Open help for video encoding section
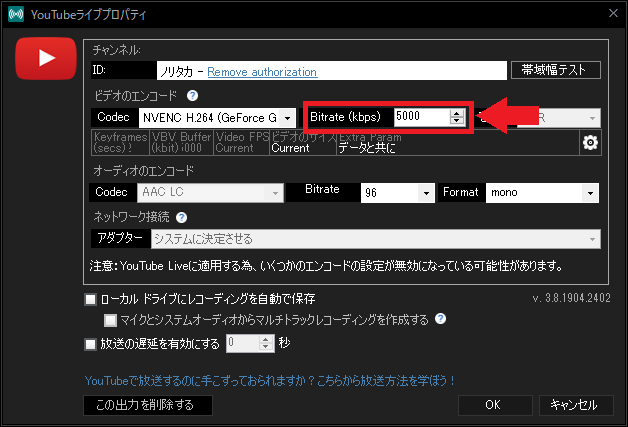This screenshot has width=628, height=427. click(192, 96)
